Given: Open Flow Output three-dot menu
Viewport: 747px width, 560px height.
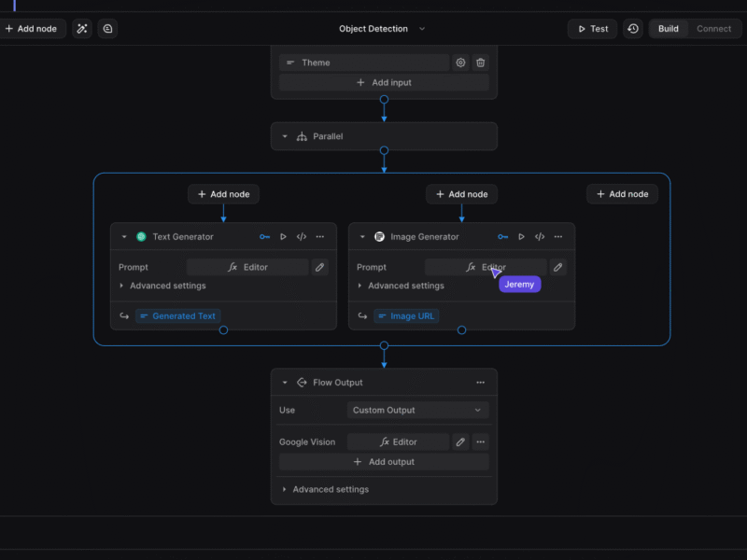Looking at the screenshot, I should click(481, 383).
